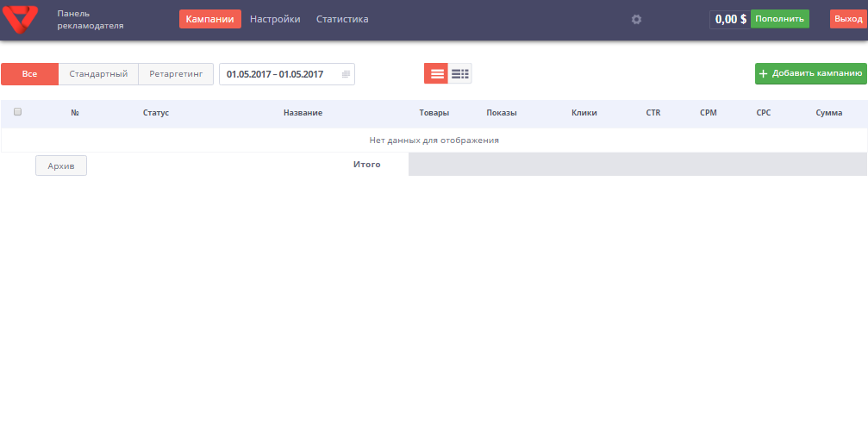Click the Нет данных для отображения message
This screenshot has width=868, height=431.
434,141
